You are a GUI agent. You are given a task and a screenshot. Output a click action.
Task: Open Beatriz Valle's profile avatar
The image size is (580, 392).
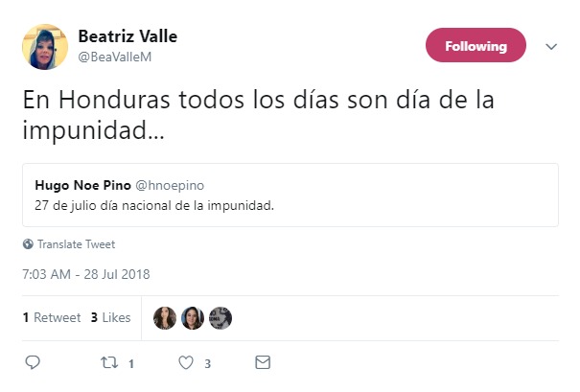(x=44, y=46)
